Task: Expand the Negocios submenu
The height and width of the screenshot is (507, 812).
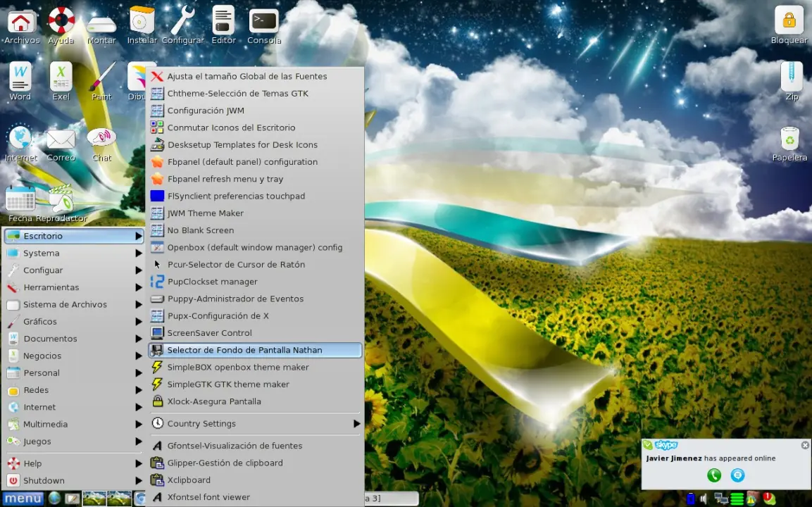Action: [73, 356]
